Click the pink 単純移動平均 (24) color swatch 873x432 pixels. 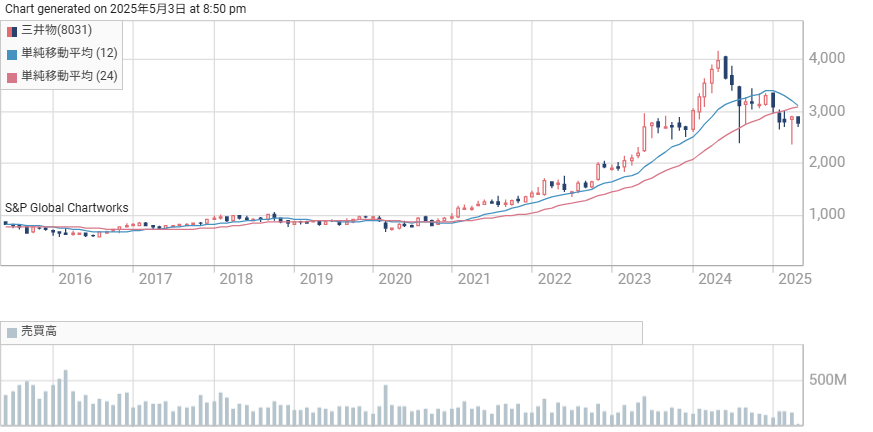(12, 77)
